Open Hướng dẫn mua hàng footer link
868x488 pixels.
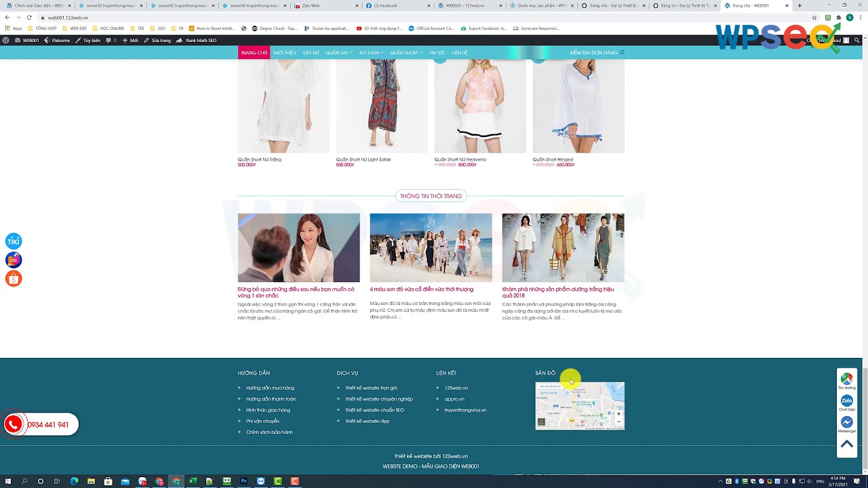(270, 388)
